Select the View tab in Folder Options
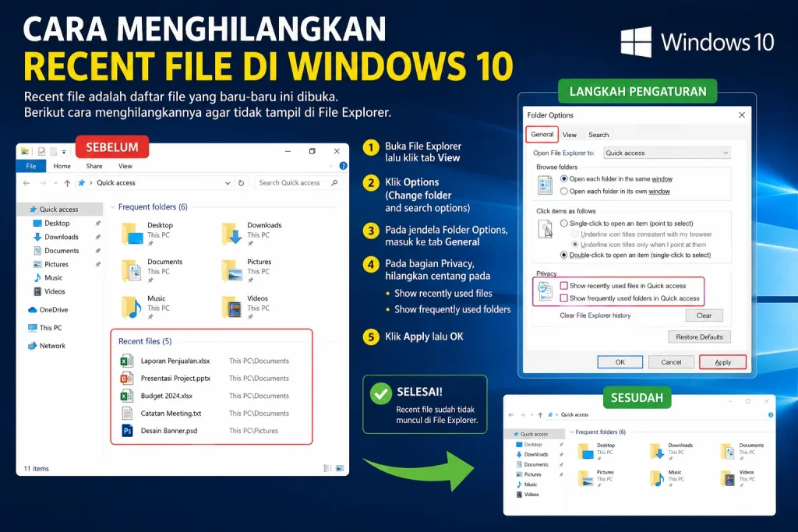Viewport: 798px width, 532px height. tap(570, 135)
